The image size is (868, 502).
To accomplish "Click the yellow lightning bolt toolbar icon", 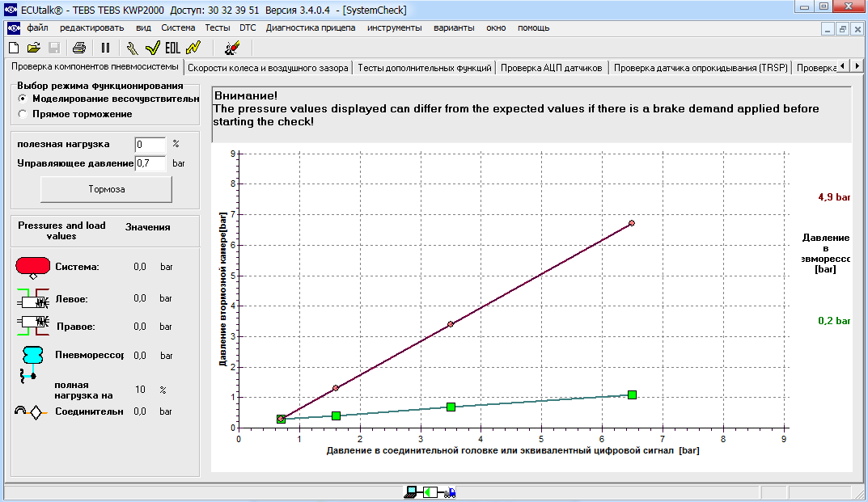I will (193, 48).
